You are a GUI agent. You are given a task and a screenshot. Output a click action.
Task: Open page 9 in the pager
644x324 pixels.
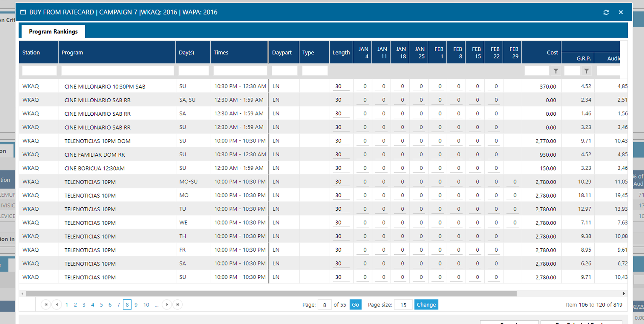click(136, 305)
